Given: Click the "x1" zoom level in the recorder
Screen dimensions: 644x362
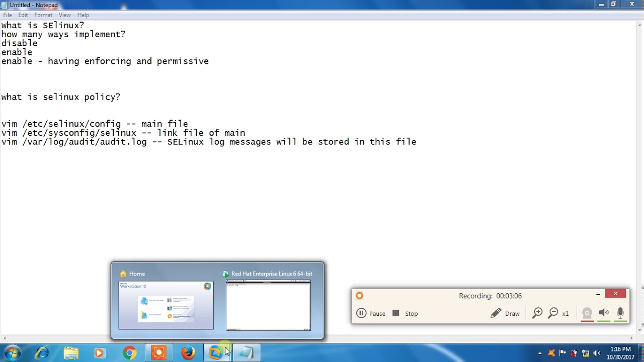Looking at the screenshot, I should [565, 314].
